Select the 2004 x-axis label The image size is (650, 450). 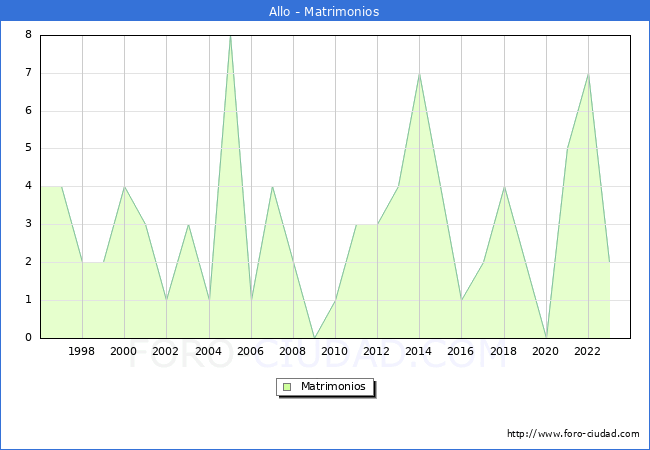point(209,351)
